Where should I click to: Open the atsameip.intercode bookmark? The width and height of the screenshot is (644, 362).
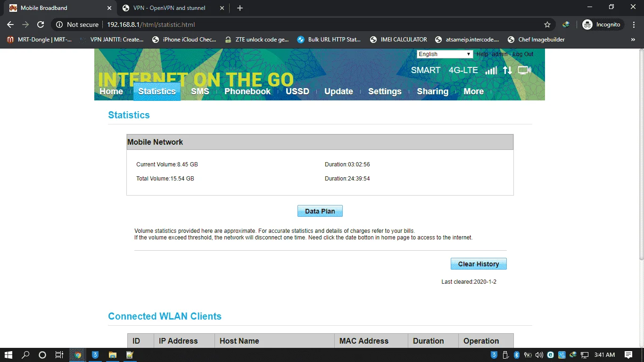point(467,40)
